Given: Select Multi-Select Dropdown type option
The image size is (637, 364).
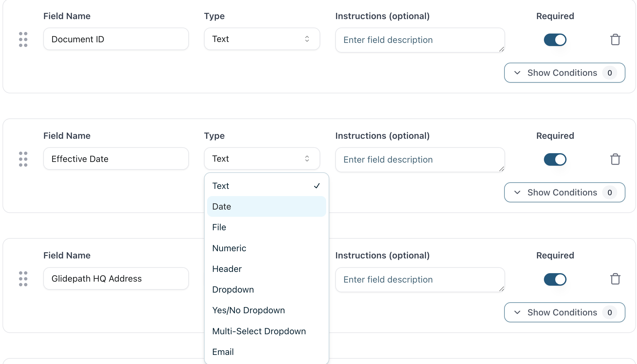Looking at the screenshot, I should [x=266, y=331].
